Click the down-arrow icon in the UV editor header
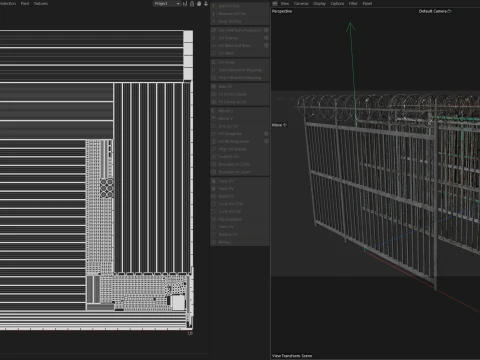 coord(206,4)
